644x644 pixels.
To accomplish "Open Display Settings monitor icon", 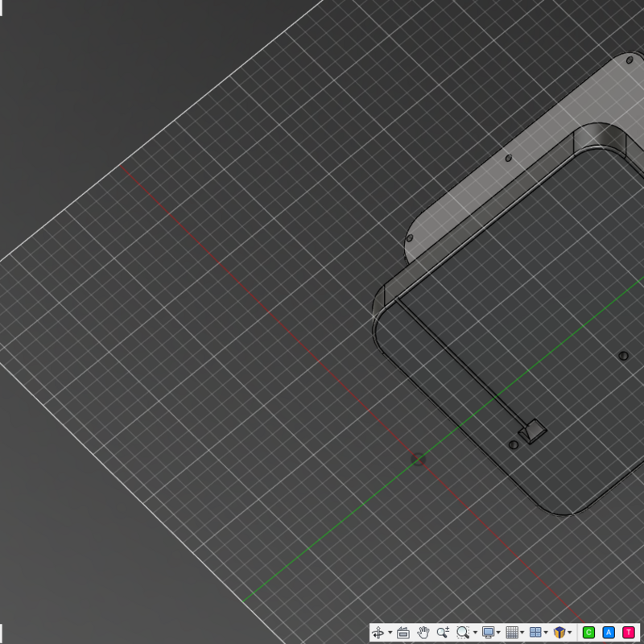I will [488, 633].
